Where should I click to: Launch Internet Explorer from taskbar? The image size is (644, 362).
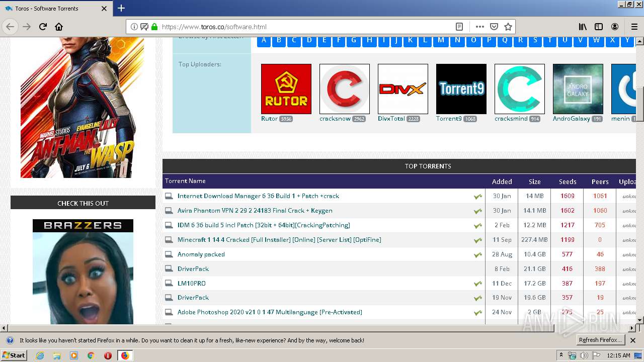pos(40,355)
